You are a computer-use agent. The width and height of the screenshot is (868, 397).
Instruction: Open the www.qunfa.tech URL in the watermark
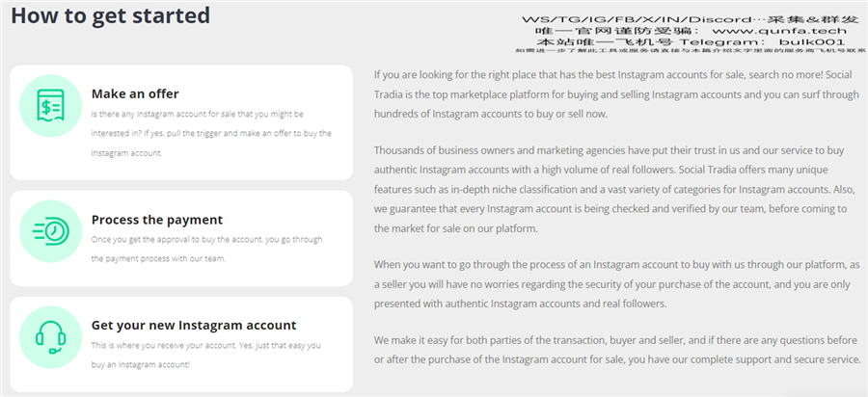779,31
